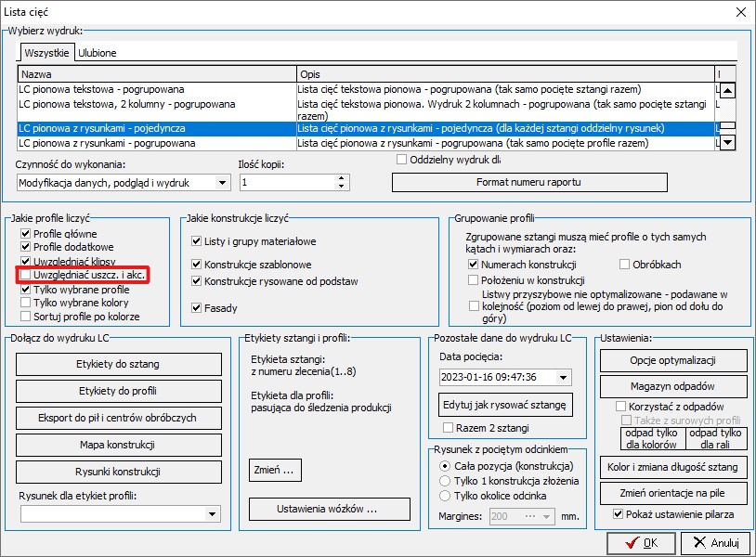756x557 pixels.
Task: Open 'Opcje optymalizacji' settings
Action: [672, 360]
